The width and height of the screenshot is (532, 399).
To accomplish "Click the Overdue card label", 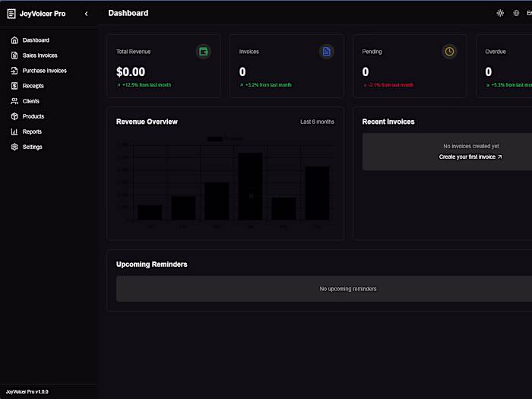I will click(496, 52).
